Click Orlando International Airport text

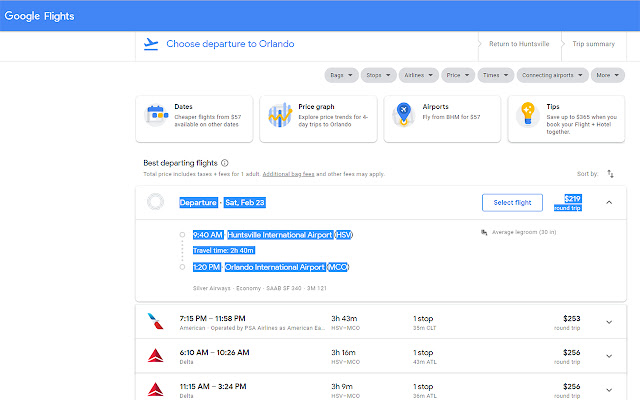tap(275, 267)
